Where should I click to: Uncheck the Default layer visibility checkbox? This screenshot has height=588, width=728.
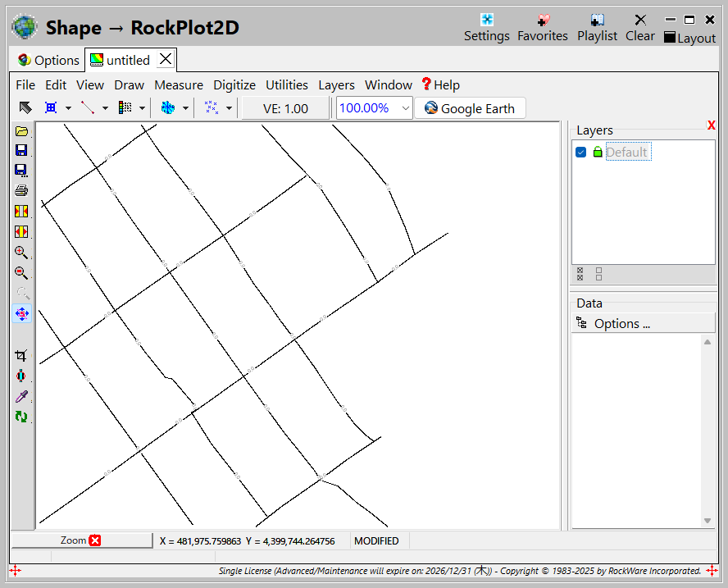581,152
